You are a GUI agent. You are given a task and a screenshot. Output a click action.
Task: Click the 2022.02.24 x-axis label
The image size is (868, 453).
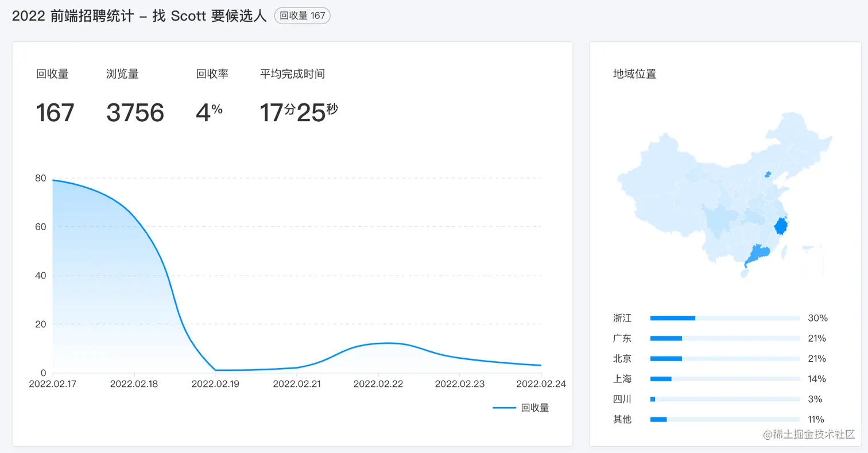tap(541, 384)
